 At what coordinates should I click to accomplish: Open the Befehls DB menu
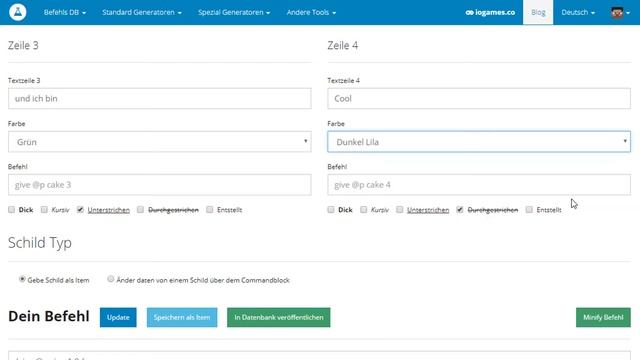(x=64, y=12)
